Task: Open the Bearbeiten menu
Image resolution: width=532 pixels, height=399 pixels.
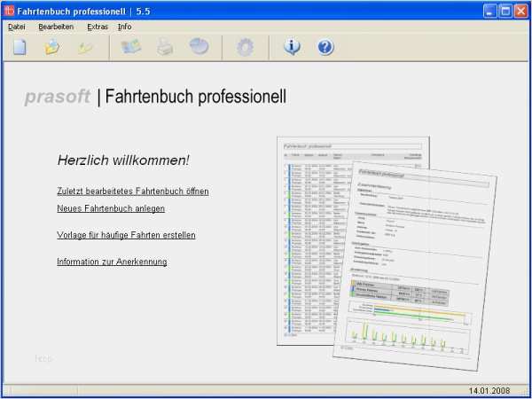Action: (56, 27)
